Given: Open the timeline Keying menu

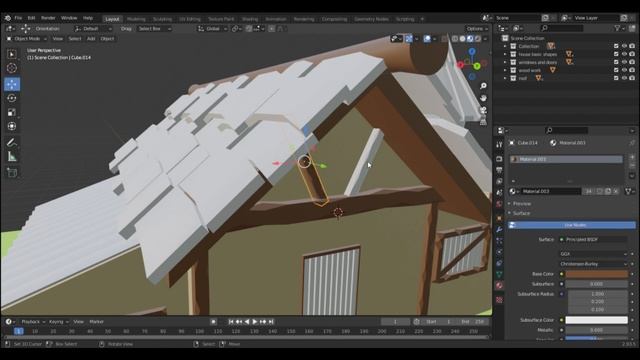Looking at the screenshot, I should [59, 322].
